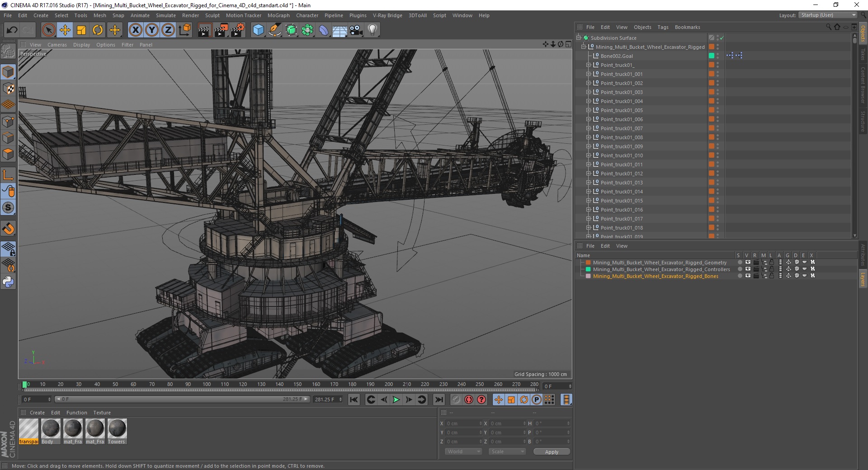The image size is (868, 470).
Task: Open deformer bend icon
Action: pyautogui.click(x=324, y=30)
